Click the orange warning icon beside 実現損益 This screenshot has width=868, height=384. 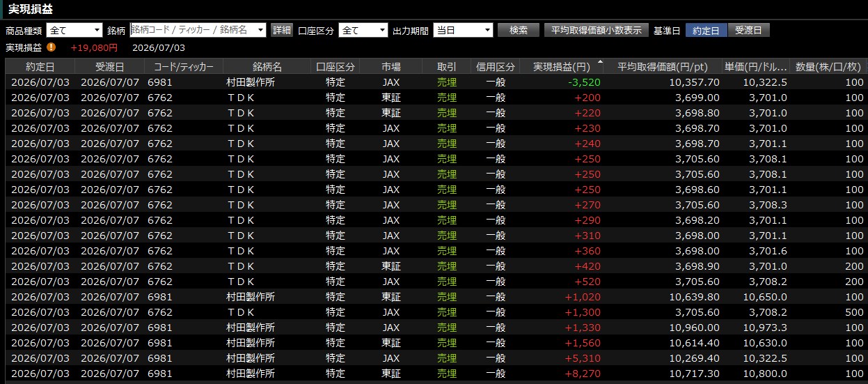click(x=51, y=47)
